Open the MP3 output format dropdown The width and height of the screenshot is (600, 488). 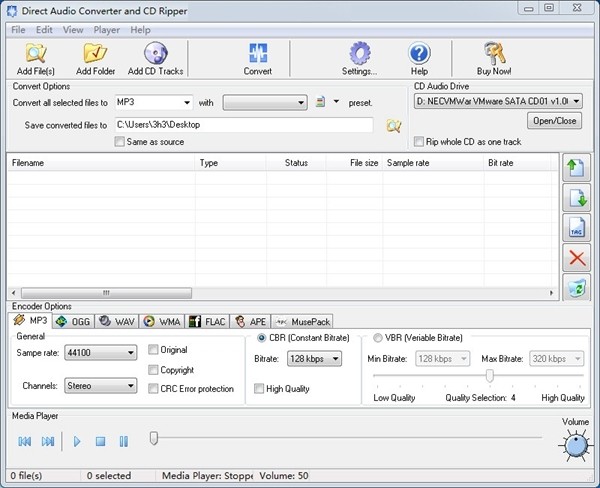click(x=153, y=102)
